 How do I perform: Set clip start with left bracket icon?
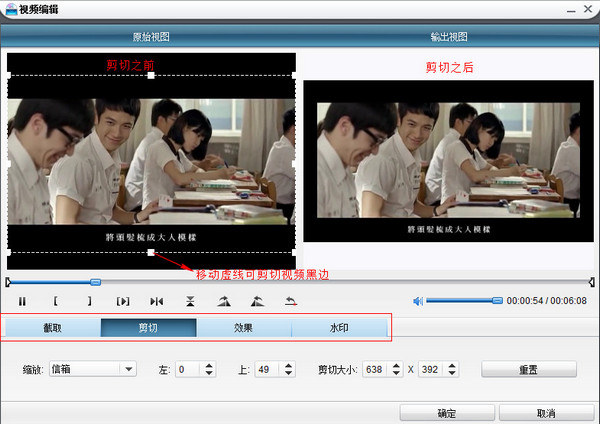[55, 301]
